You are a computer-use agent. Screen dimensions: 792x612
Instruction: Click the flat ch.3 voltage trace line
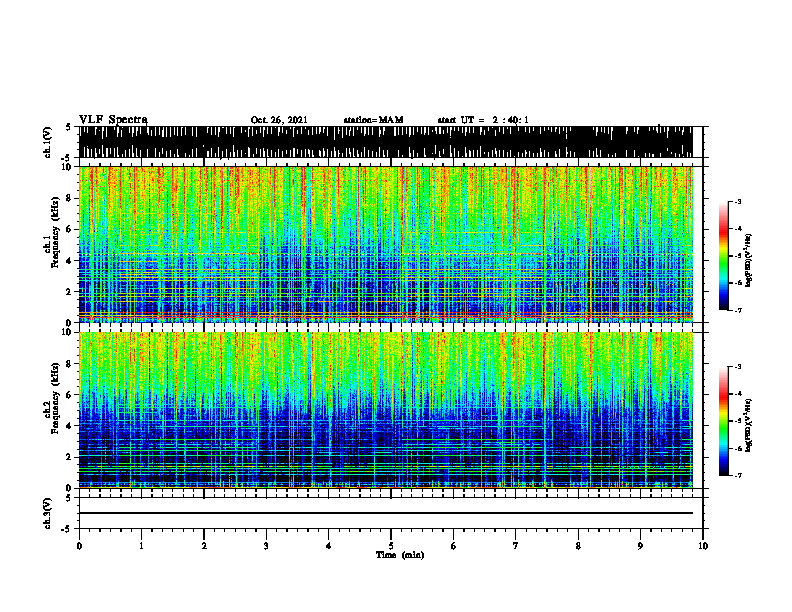386,513
